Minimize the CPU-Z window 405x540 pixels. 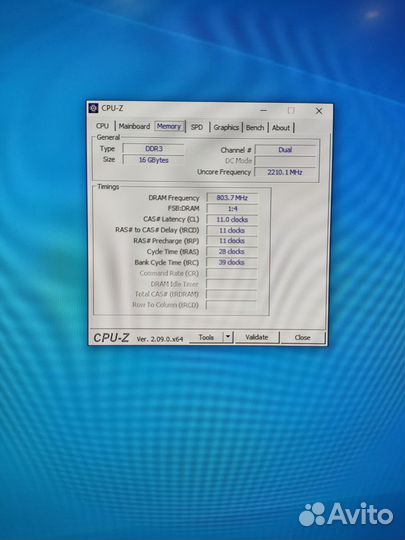coord(263,110)
